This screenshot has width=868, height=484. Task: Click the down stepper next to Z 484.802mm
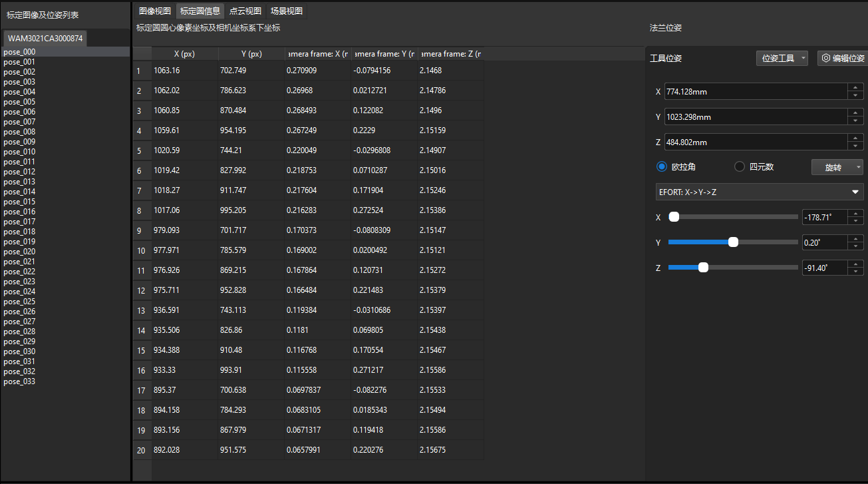pyautogui.click(x=855, y=145)
